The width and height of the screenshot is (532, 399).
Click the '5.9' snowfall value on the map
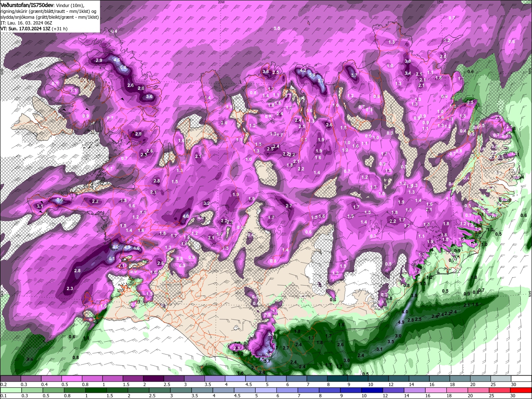click(312, 75)
